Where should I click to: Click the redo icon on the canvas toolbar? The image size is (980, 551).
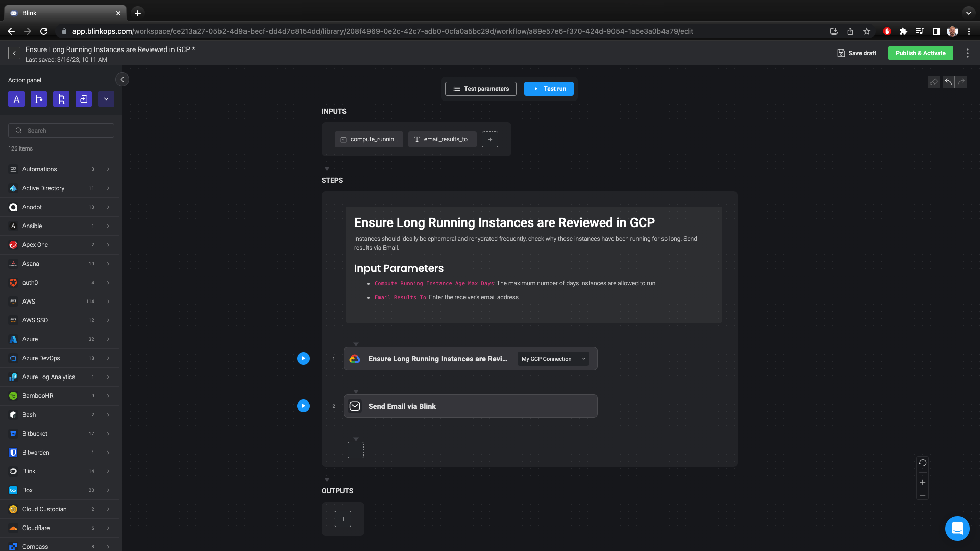[961, 82]
